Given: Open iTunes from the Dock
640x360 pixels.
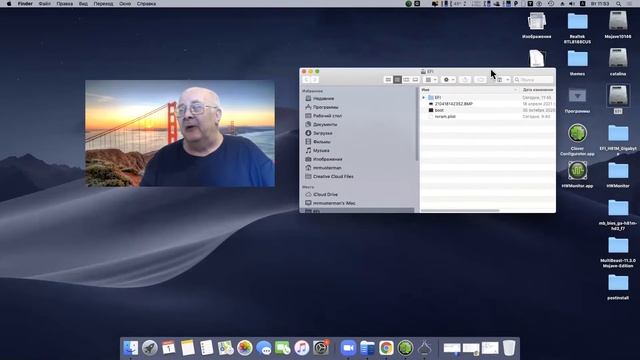Looking at the screenshot, I should (x=302, y=348).
